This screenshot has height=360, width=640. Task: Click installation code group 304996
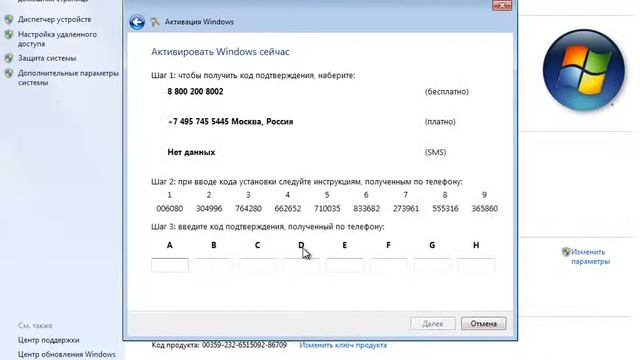pyautogui.click(x=209, y=209)
